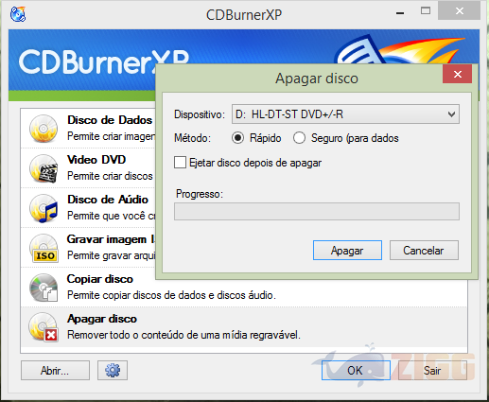The image size is (489, 402).
Task: Click the Sair button
Action: [432, 370]
